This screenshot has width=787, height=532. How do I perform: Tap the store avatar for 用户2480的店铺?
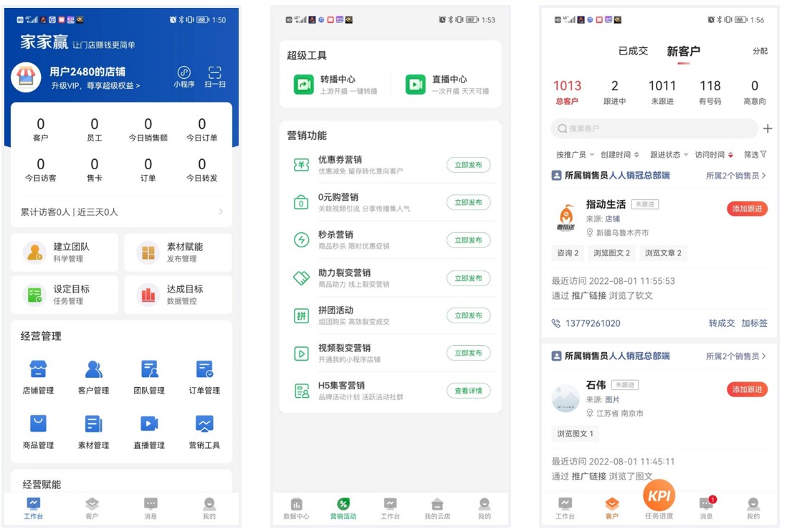26,77
